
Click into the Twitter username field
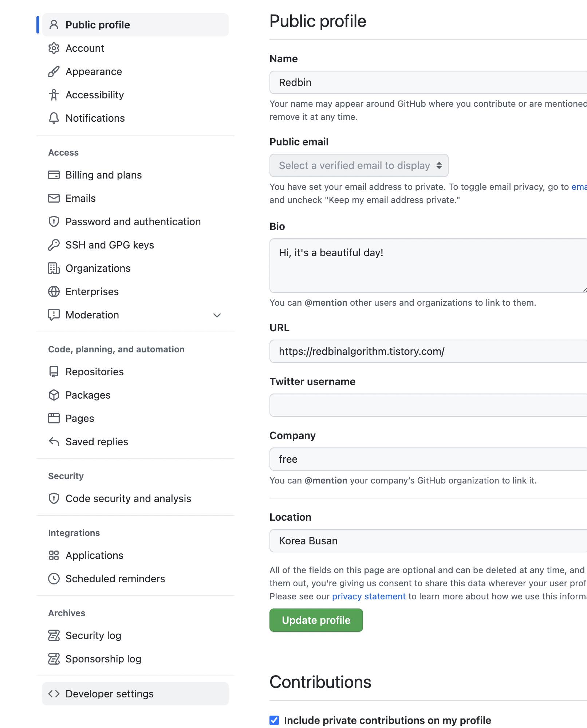point(428,405)
